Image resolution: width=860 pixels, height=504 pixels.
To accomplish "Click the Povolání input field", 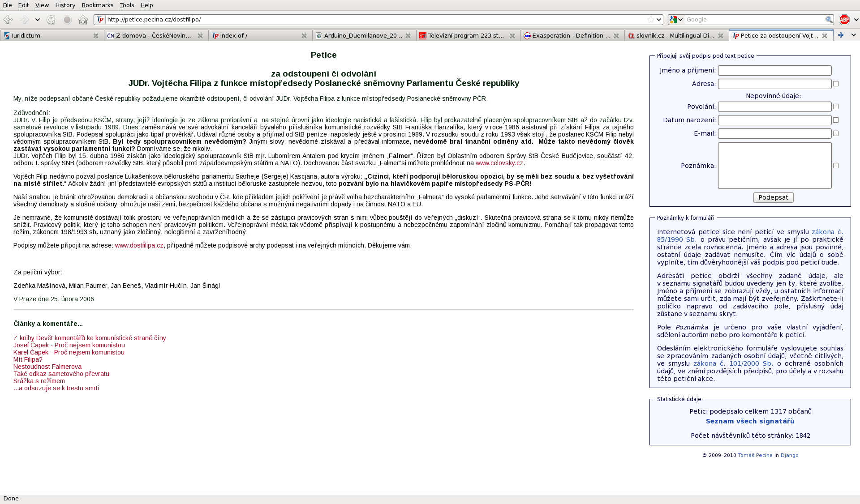I will [774, 107].
